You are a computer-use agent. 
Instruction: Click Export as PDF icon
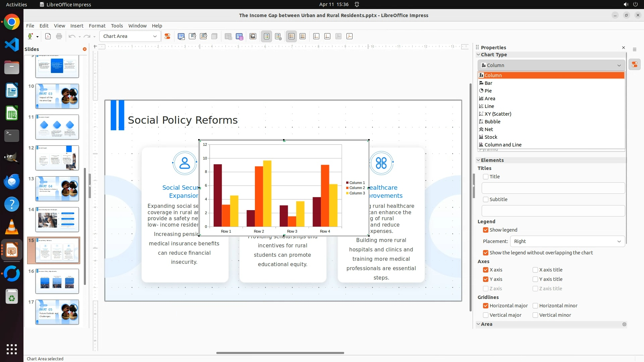click(x=48, y=36)
